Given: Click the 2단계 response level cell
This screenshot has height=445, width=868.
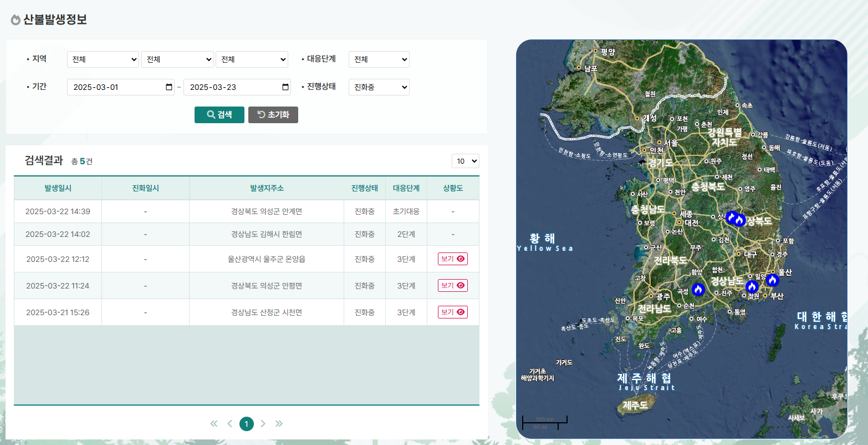Looking at the screenshot, I should pos(406,234).
